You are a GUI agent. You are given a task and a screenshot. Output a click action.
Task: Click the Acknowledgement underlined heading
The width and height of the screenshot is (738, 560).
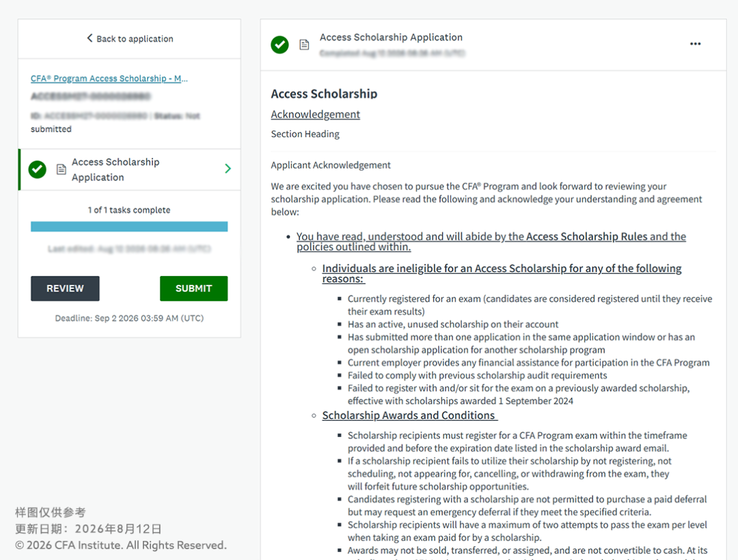point(315,114)
